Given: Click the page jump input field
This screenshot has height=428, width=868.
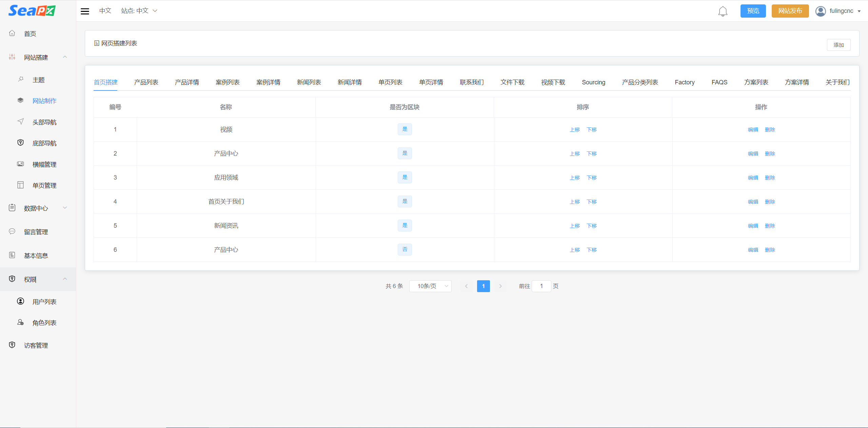Looking at the screenshot, I should pyautogui.click(x=541, y=286).
